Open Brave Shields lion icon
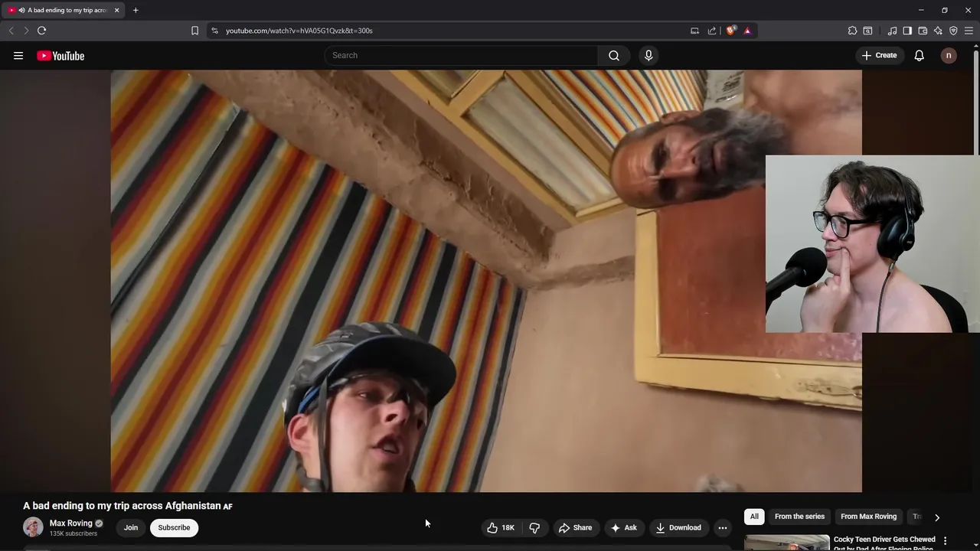The height and width of the screenshot is (551, 980). 730,31
